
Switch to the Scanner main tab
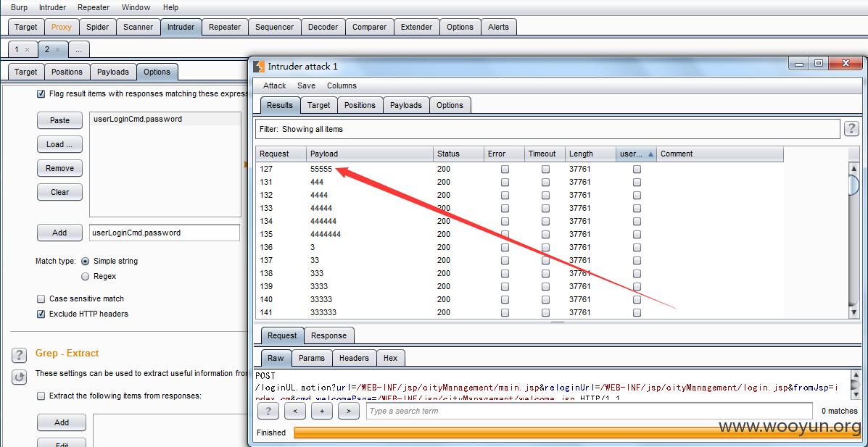click(138, 27)
